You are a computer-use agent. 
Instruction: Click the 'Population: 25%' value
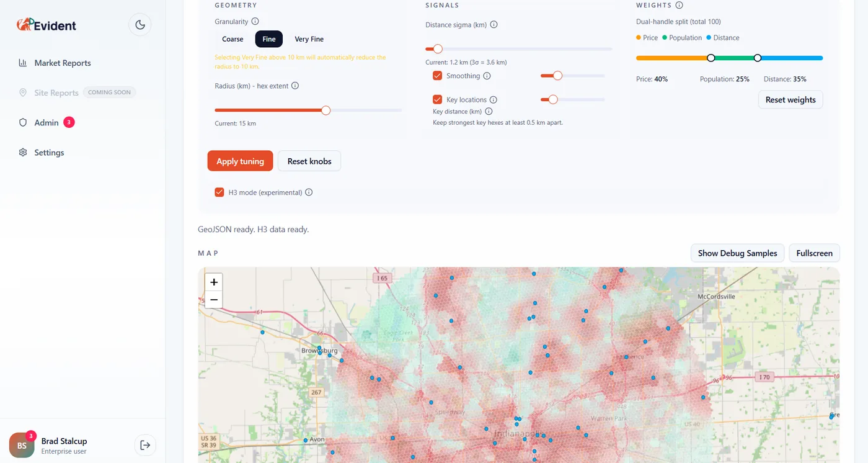(725, 79)
